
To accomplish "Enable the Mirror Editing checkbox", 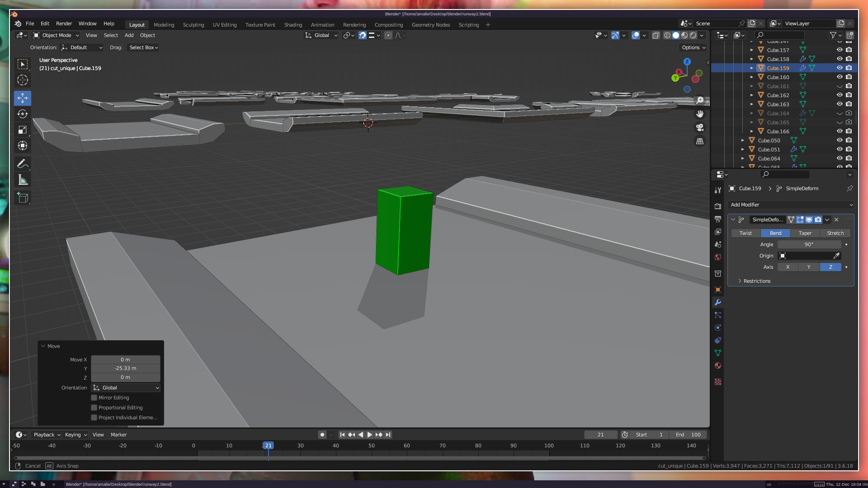I will 94,398.
